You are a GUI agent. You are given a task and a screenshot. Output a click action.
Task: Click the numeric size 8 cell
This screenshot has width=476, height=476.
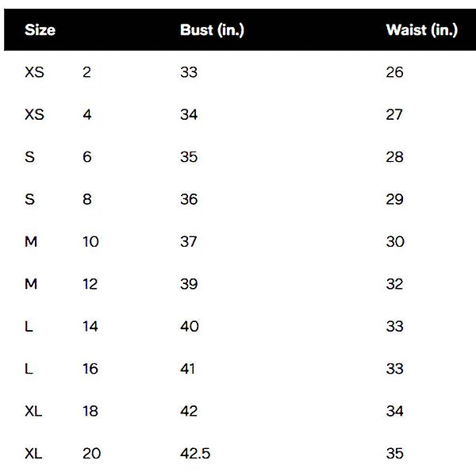click(x=86, y=199)
